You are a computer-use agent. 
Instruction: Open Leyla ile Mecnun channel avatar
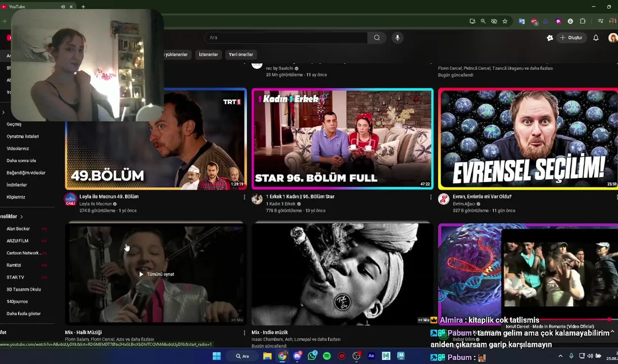tap(70, 199)
